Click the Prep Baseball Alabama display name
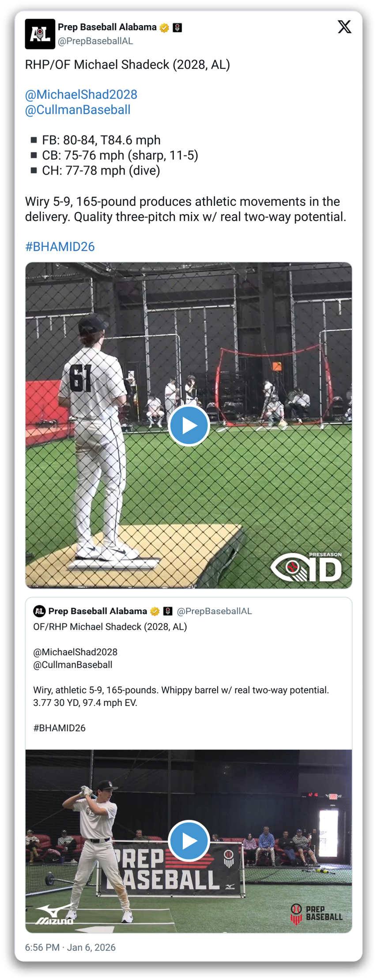This screenshot has height=980, width=377. pos(107,27)
